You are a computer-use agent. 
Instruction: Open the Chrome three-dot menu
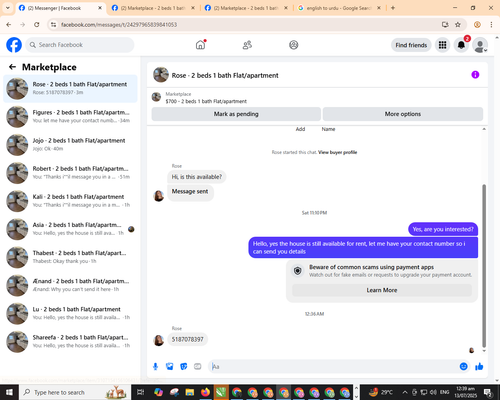[491, 24]
